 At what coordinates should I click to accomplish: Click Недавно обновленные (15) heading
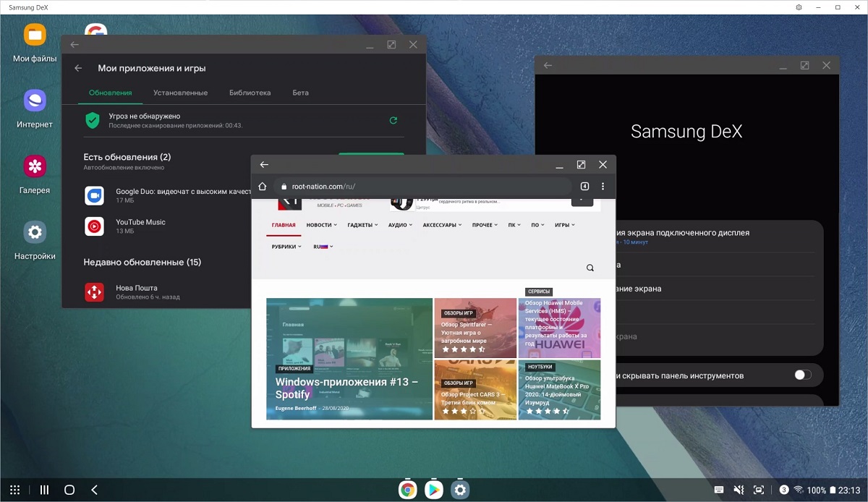pyautogui.click(x=142, y=262)
